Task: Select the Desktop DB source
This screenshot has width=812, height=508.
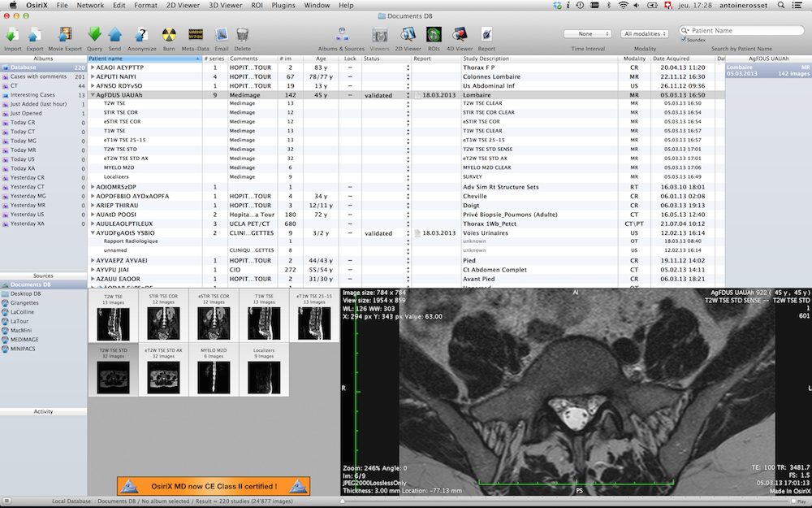Action: tap(25, 293)
